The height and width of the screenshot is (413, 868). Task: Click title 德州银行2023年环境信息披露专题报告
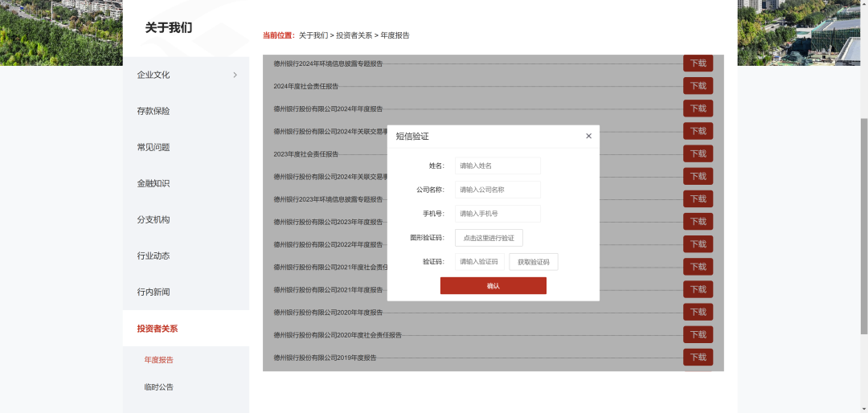click(328, 199)
